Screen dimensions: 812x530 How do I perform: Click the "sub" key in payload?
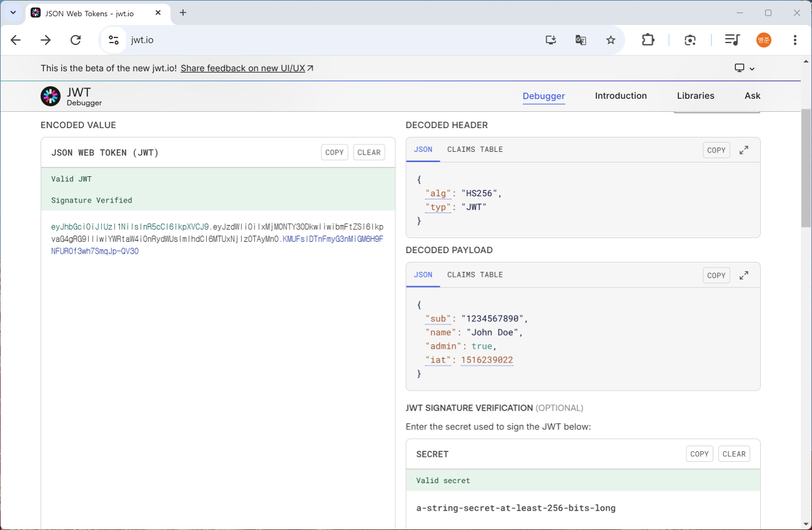[438, 319]
